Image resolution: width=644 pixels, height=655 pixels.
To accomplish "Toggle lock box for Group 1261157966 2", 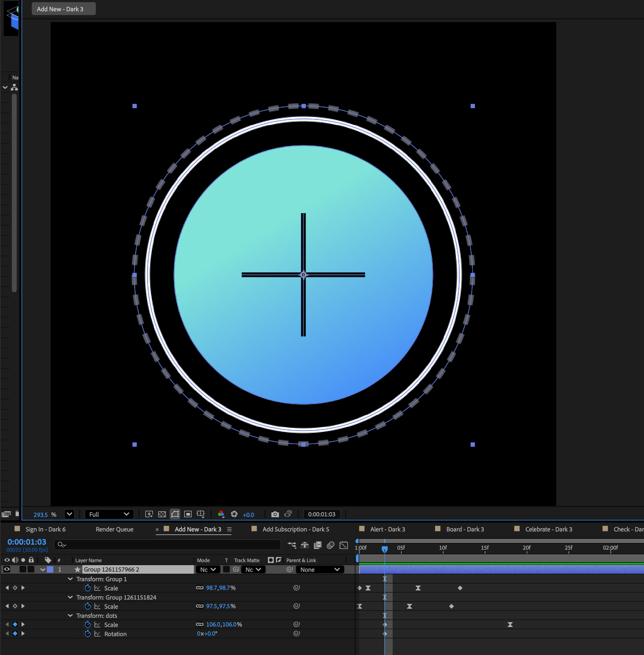I will pos(31,569).
